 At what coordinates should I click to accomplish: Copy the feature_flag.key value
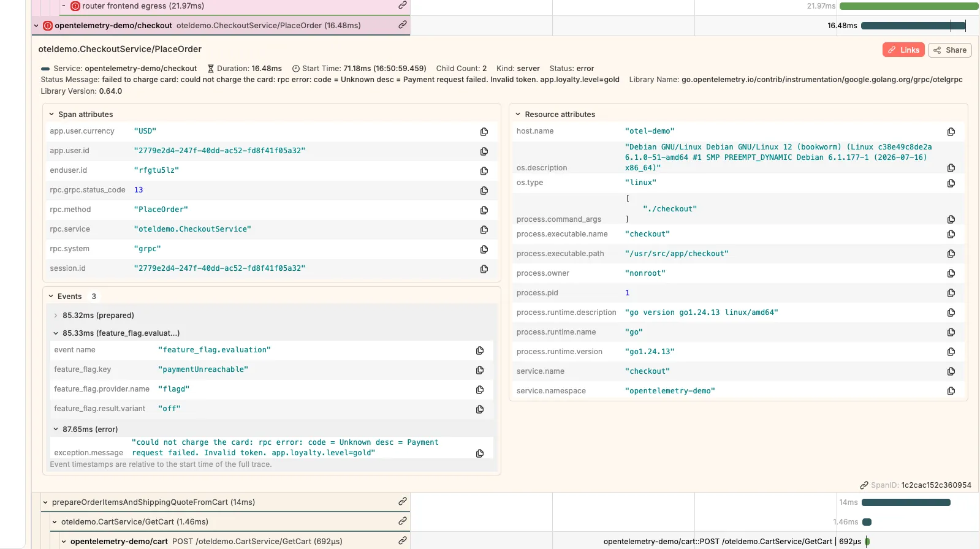point(480,370)
